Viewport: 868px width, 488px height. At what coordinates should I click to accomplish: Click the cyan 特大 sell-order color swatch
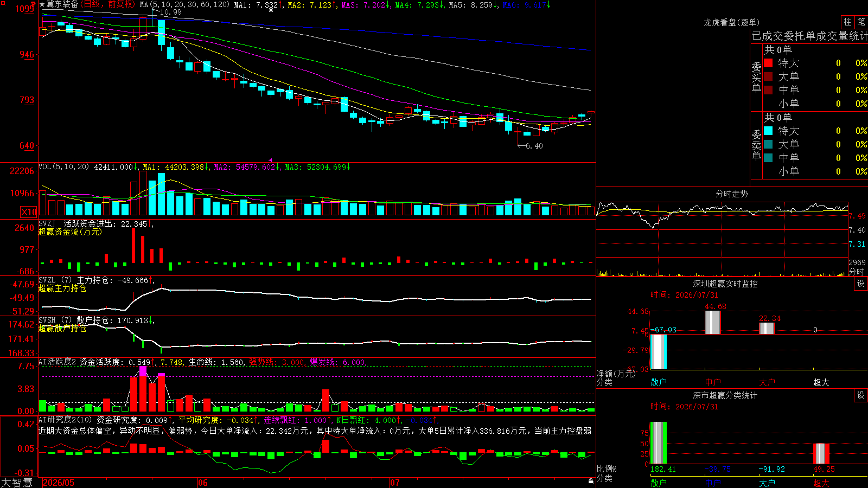click(x=768, y=131)
